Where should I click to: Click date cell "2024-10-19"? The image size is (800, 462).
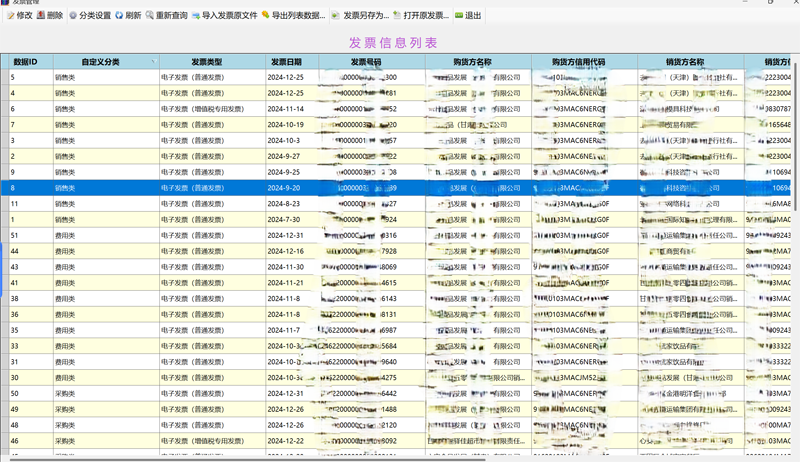292,125
